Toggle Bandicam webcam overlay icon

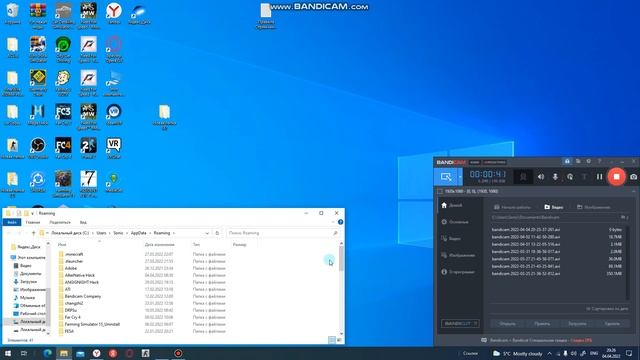(x=523, y=177)
